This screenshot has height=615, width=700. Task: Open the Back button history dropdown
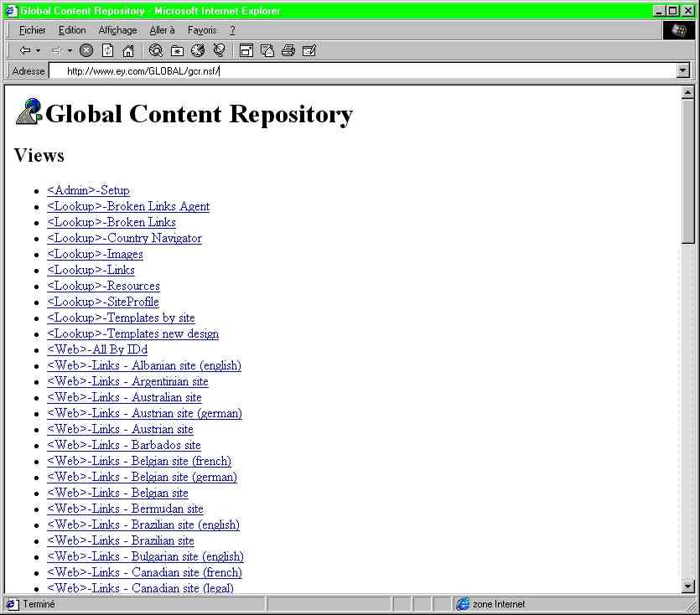click(38, 50)
